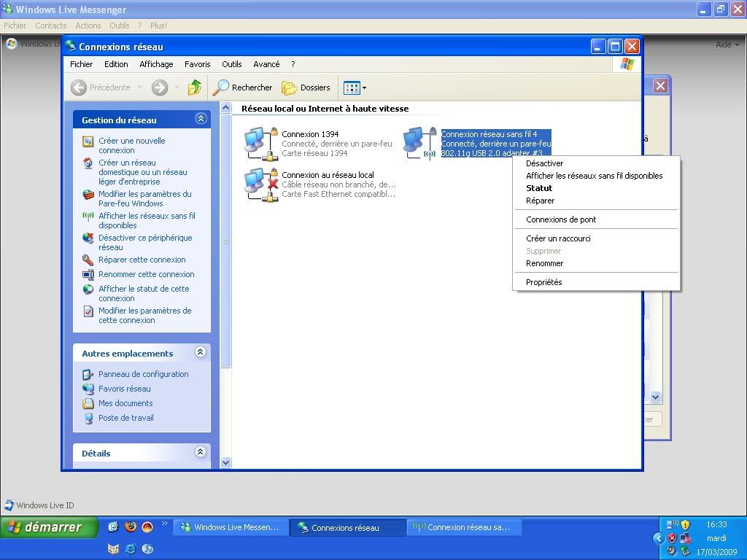Click the Rechercher magnifier icon
Screen dimensions: 747x560
coord(221,87)
